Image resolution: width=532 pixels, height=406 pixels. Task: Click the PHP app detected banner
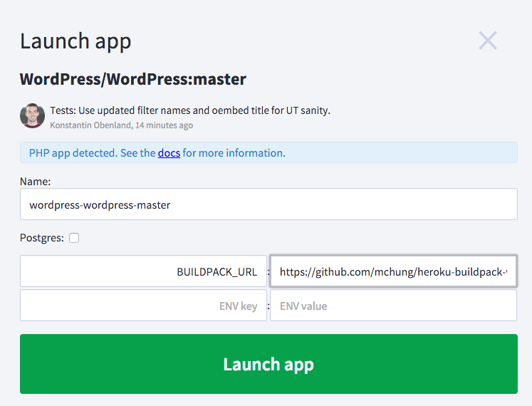point(268,152)
